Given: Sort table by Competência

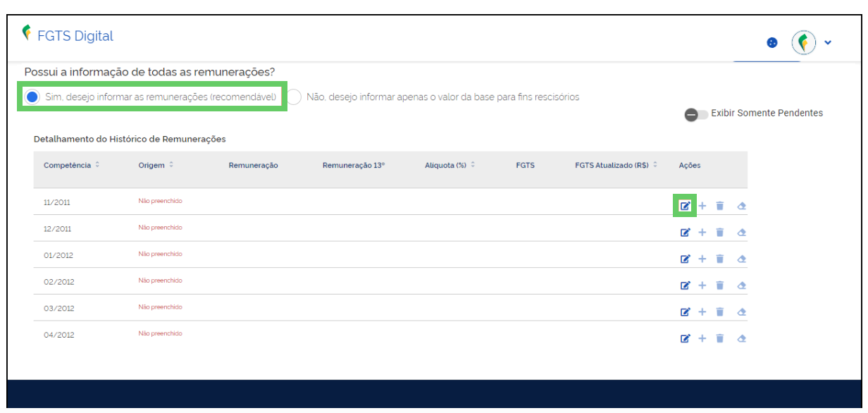Looking at the screenshot, I should [x=97, y=165].
